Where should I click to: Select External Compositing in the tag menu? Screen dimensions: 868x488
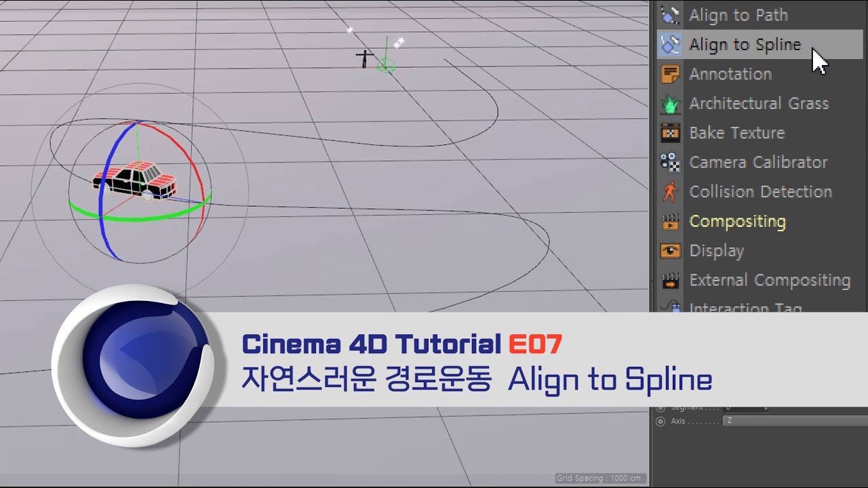pos(770,281)
